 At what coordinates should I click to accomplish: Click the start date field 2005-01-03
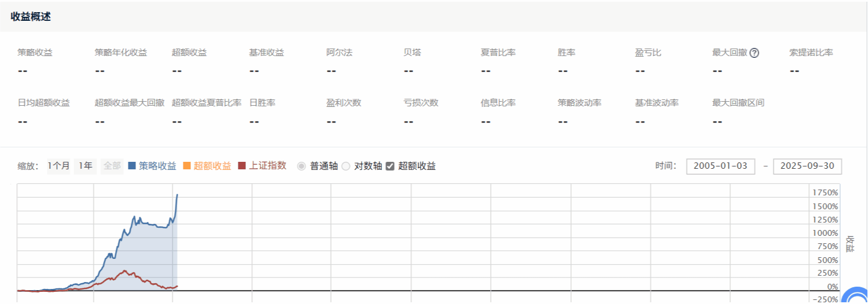click(x=720, y=166)
